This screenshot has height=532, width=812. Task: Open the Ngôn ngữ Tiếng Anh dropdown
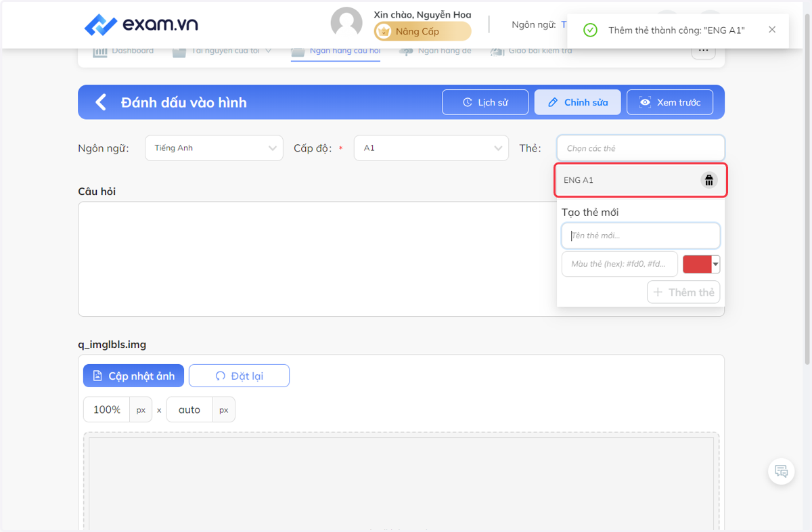(x=214, y=148)
